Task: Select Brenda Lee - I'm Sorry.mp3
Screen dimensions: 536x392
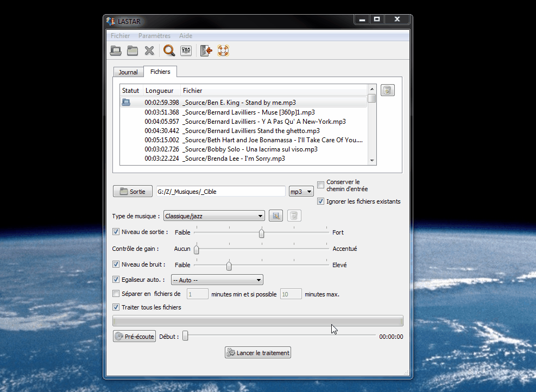Action: (243, 158)
